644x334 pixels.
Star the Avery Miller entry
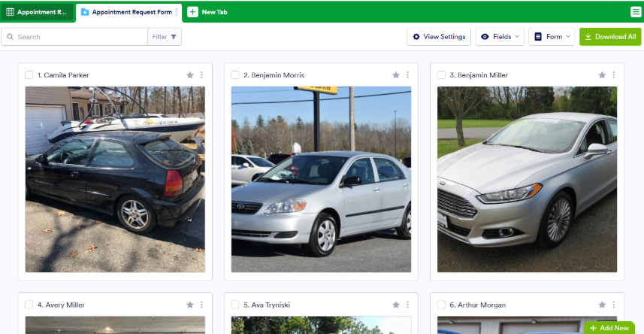[x=190, y=305]
